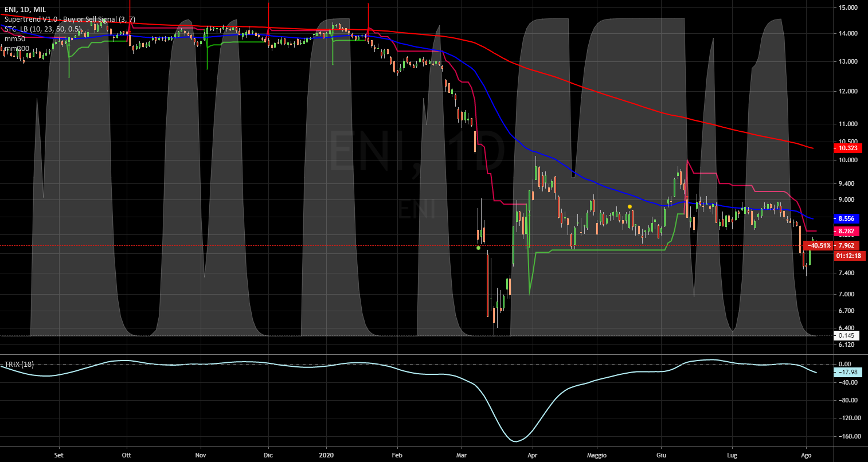The width and height of the screenshot is (868, 462).
Task: Select the STC_LB (10, 23, 50, 0.5) legend
Action: [42, 28]
